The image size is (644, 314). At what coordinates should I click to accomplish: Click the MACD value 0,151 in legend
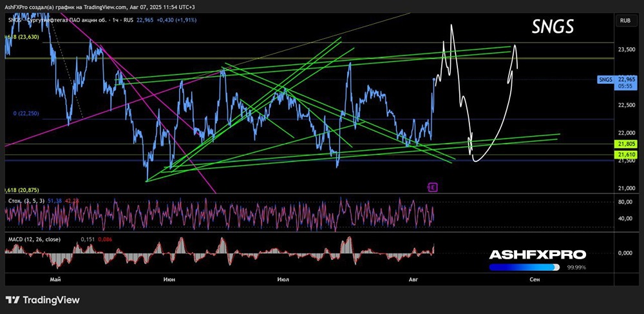point(88,239)
